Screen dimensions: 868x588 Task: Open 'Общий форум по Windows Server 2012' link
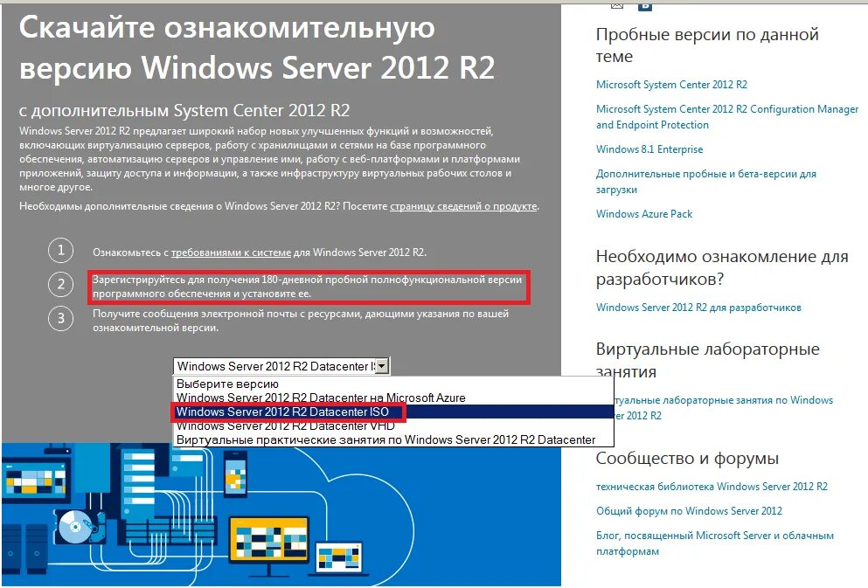[689, 511]
